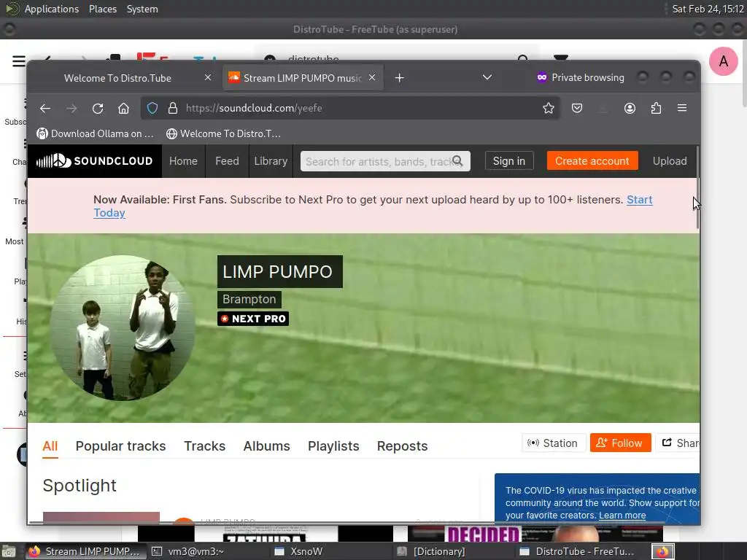The width and height of the screenshot is (747, 560).
Task: Switch to Stream LIMP PUMPO taskbar item
Action: click(85, 551)
